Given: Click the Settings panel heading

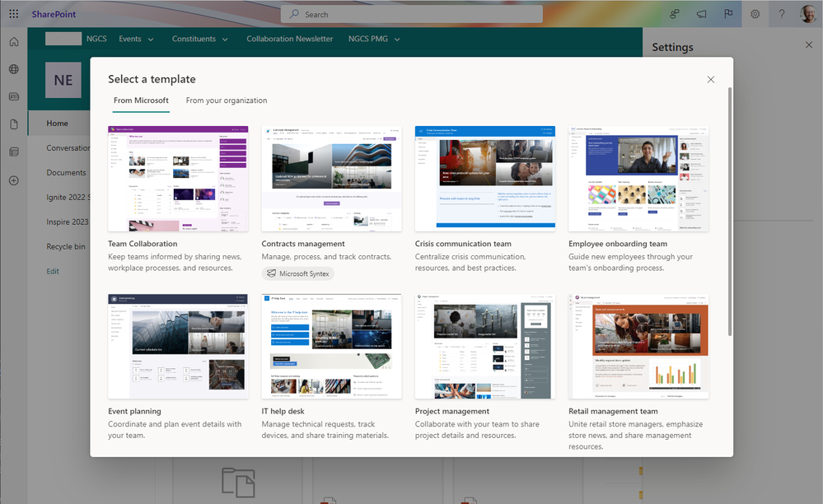Looking at the screenshot, I should 672,47.
